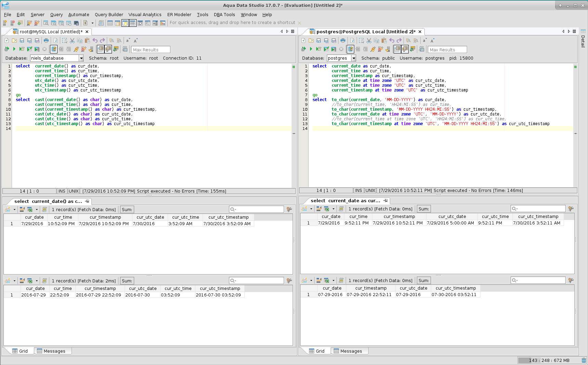Toggle the UNIX line ending indicator in PostgreSQL editor
Screen dimensions: 588x365
(x=370, y=191)
